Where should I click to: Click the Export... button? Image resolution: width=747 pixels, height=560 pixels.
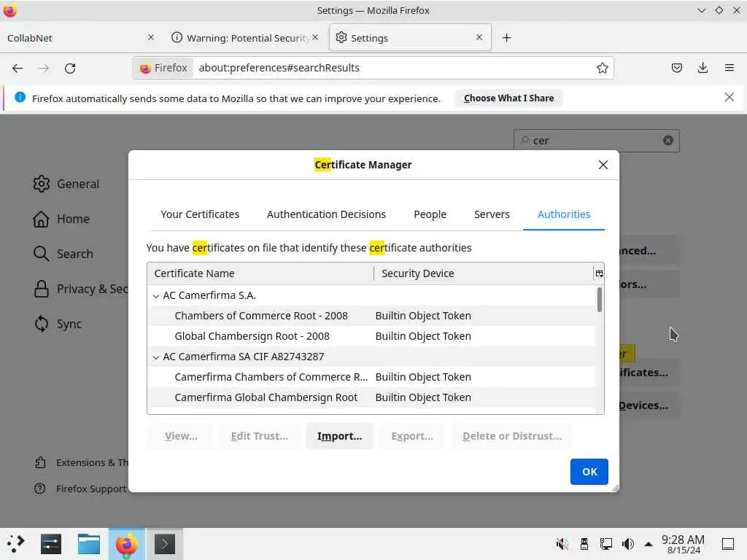pos(413,436)
